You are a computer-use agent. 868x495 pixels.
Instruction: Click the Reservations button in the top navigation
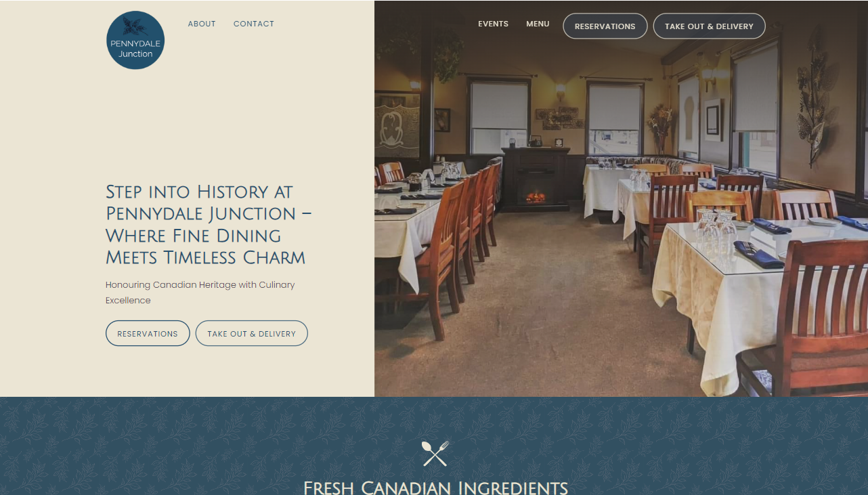click(x=605, y=26)
